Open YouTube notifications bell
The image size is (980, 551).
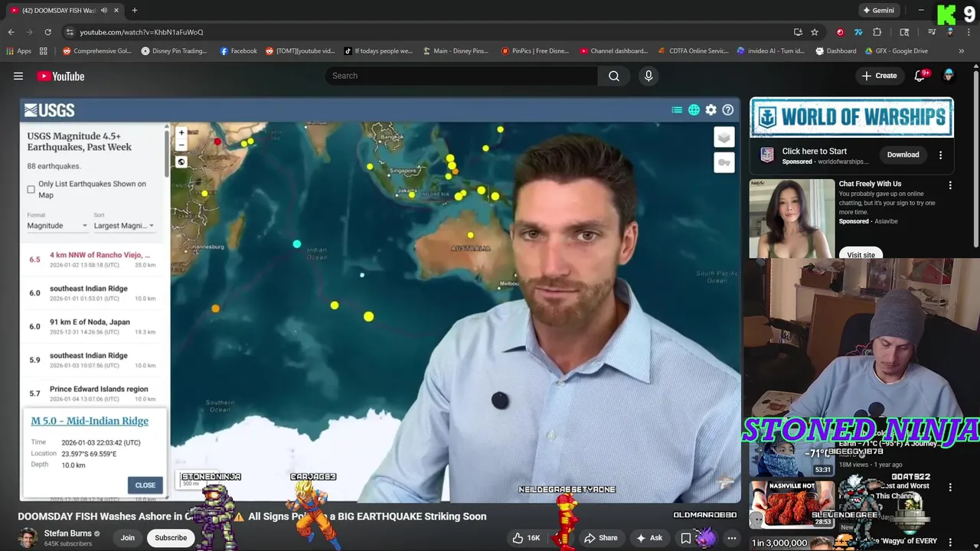(920, 76)
